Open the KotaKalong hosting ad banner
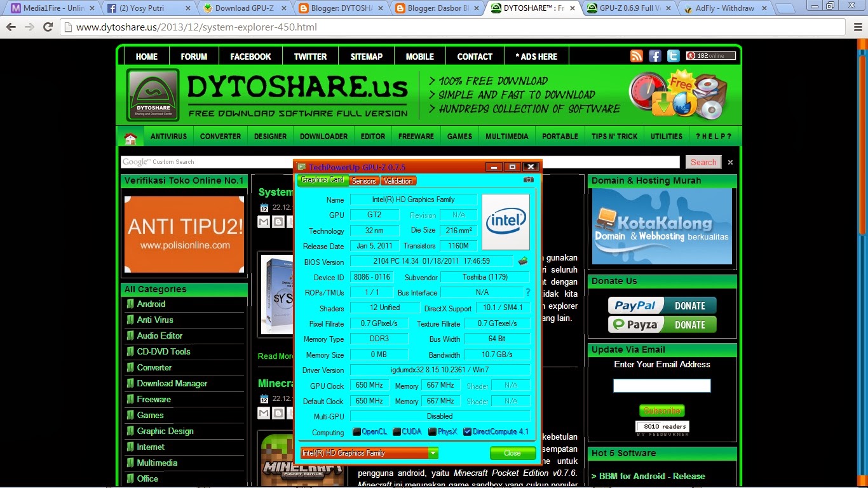Viewport: 868px width, 488px height. tap(662, 226)
